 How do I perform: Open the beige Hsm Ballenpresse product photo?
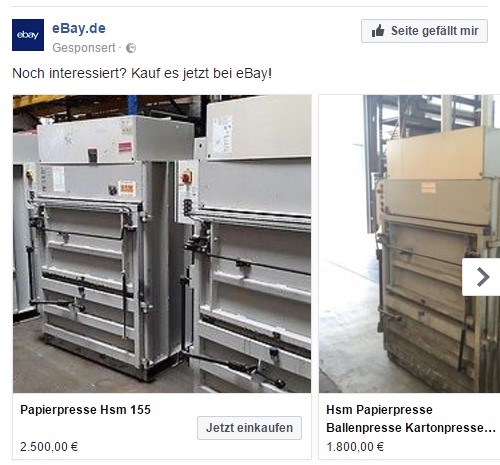coord(409,244)
